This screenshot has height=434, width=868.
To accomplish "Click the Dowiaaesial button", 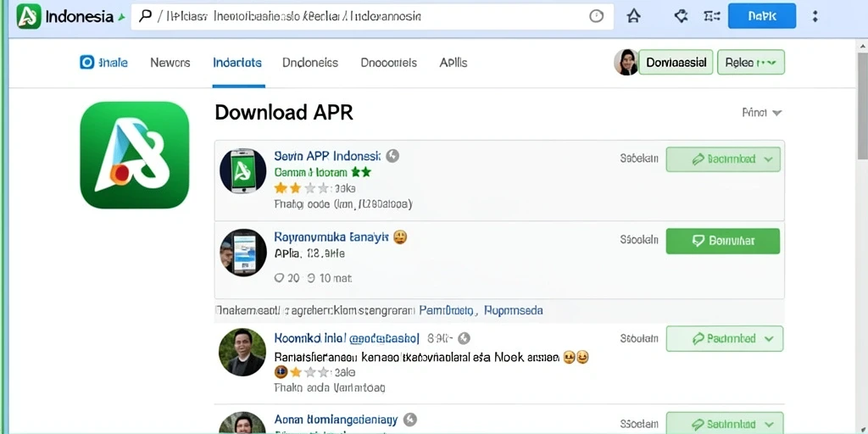I will [x=676, y=62].
